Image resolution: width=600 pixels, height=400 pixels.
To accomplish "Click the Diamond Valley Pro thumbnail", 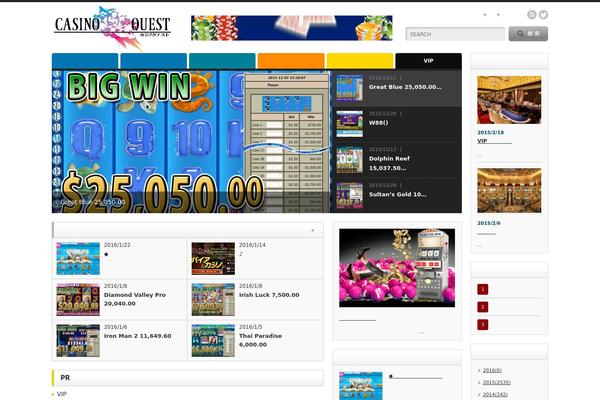I will 78,299.
